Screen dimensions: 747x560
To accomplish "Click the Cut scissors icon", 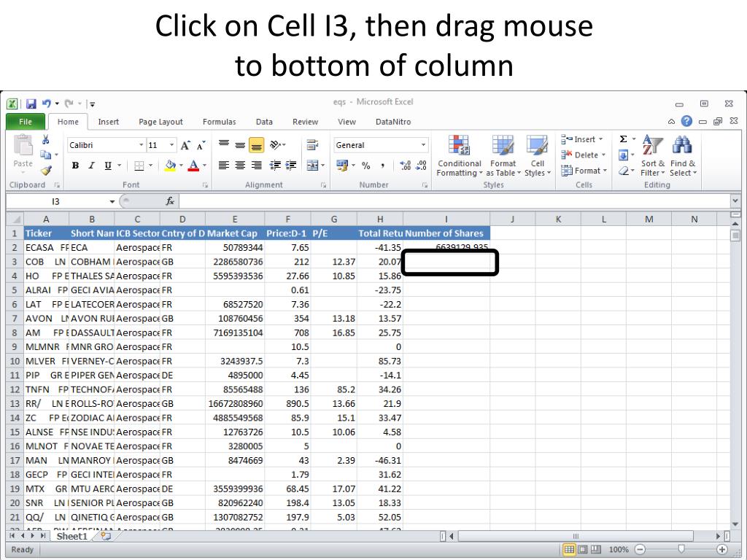I will 46,139.
